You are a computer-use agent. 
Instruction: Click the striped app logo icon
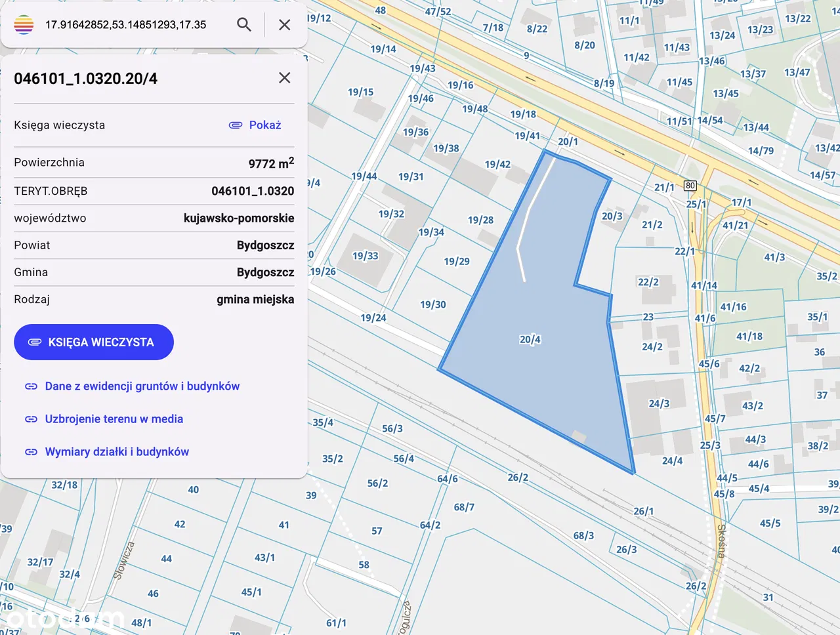24,25
